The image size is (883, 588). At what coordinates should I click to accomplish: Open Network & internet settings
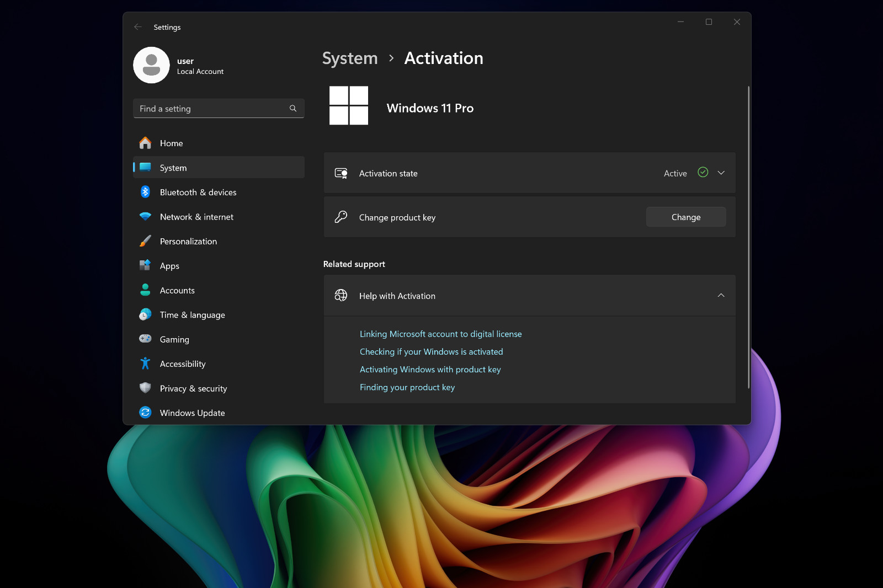pyautogui.click(x=219, y=217)
